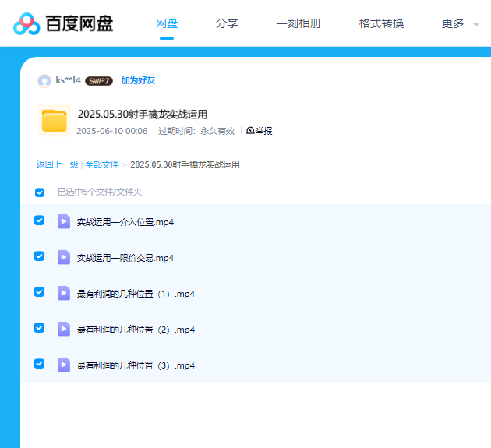This screenshot has width=491, height=448.
Task: Click video icon of 最有利润的几种位置（3）.mp4
Action: click(64, 365)
